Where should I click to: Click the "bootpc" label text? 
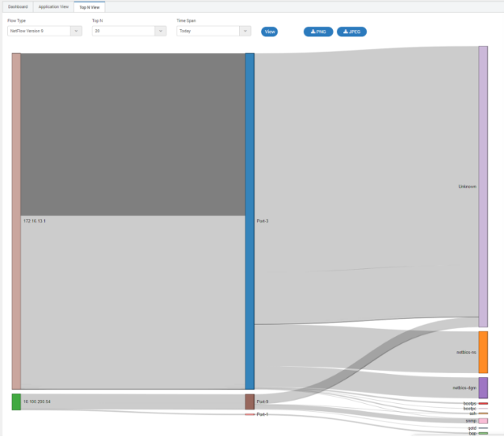tap(469, 409)
